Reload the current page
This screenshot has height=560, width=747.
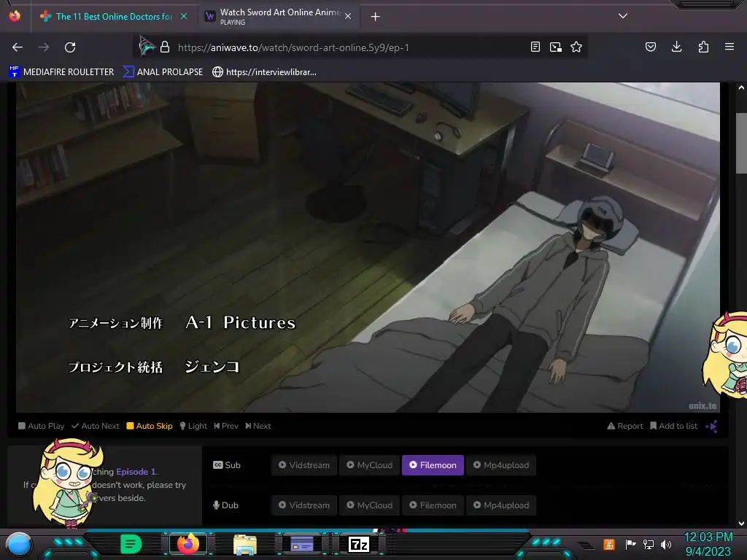point(70,47)
